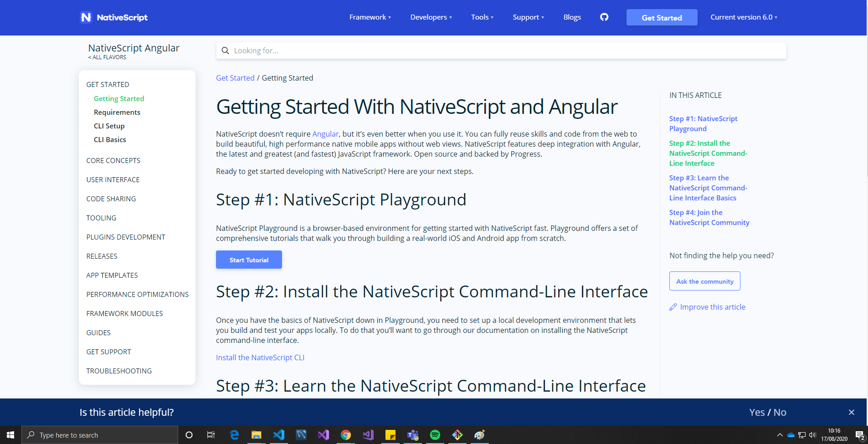Open the Developers menu
Viewport: 868px width, 444px height.
430,17
